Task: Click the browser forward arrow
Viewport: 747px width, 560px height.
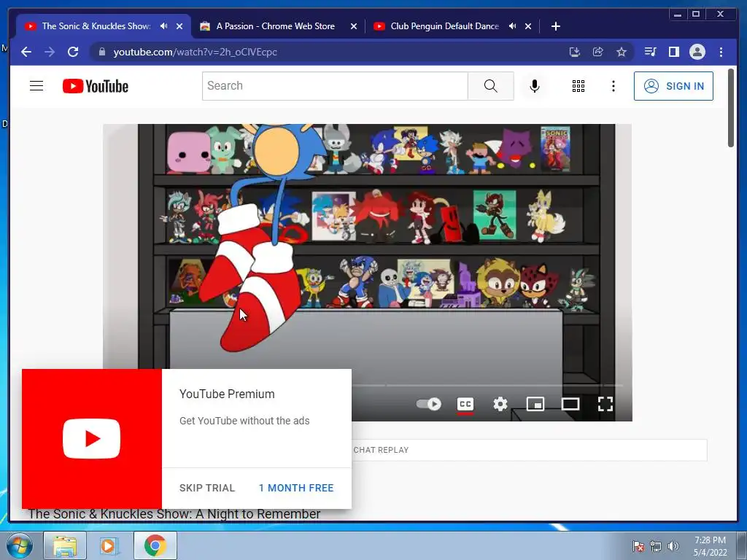Action: (50, 52)
